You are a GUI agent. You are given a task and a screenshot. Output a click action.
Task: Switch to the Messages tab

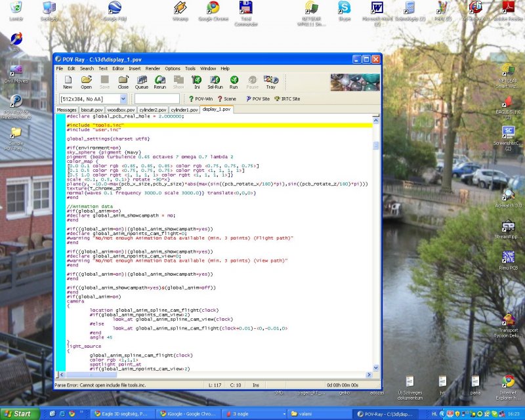point(67,110)
